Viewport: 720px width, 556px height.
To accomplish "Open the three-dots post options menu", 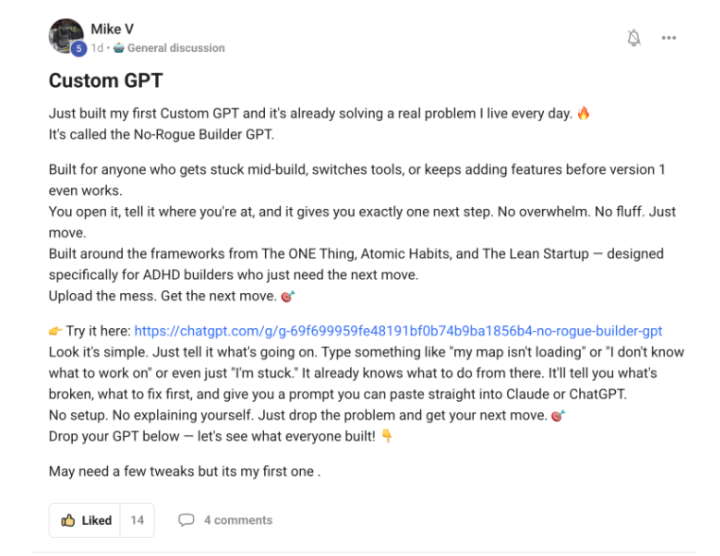I will pos(669,38).
